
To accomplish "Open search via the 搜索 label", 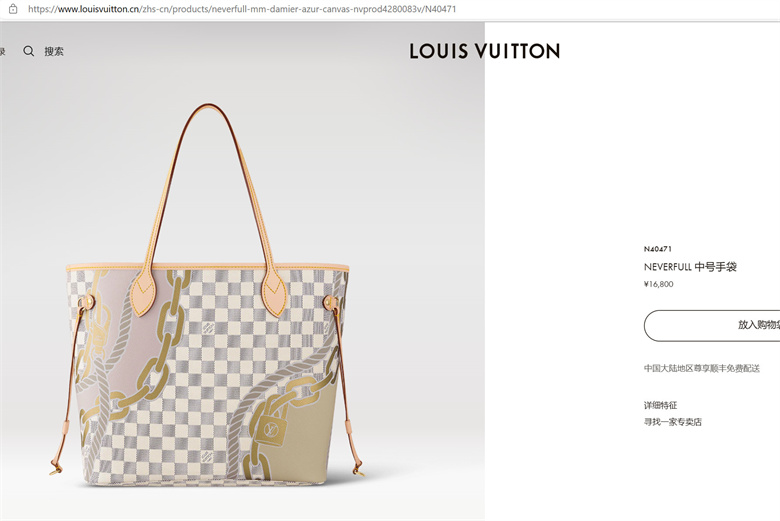I will [x=54, y=51].
